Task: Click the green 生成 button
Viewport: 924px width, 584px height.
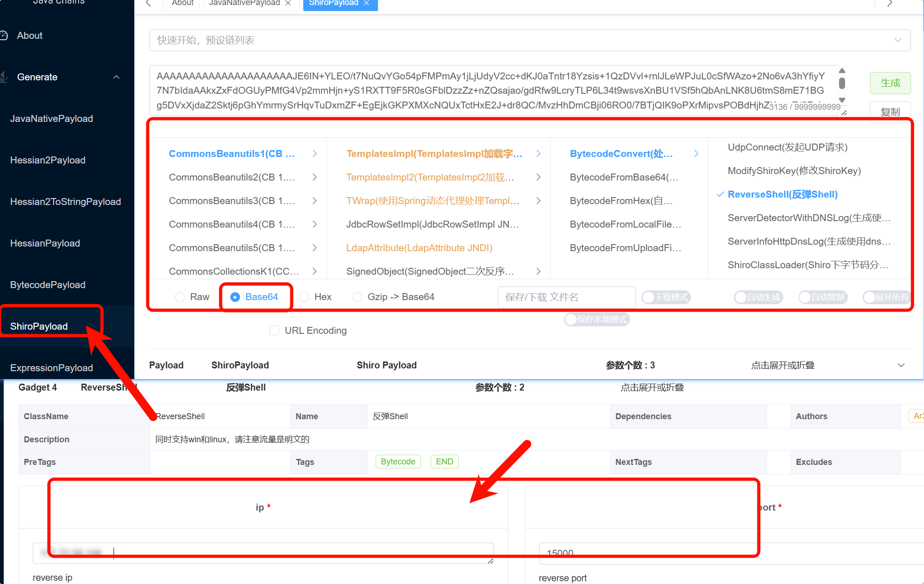Action: pyautogui.click(x=890, y=83)
